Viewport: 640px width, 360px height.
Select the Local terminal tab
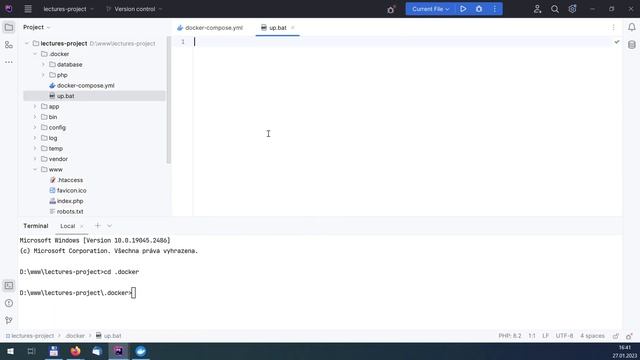click(67, 226)
